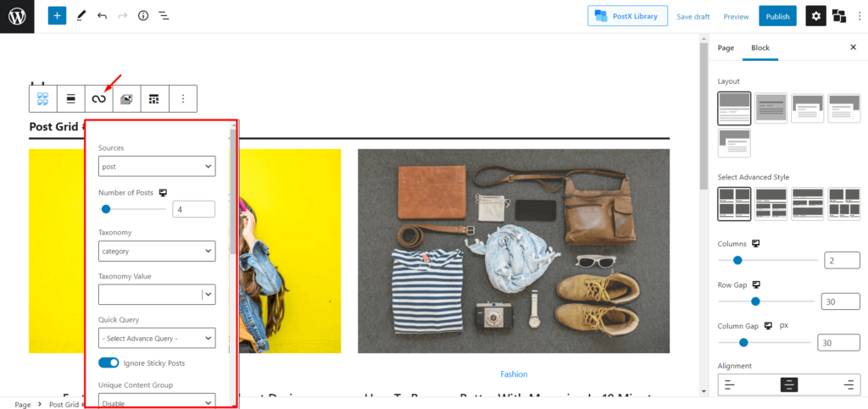
Task: Switch to the Block tab
Action: [x=760, y=48]
